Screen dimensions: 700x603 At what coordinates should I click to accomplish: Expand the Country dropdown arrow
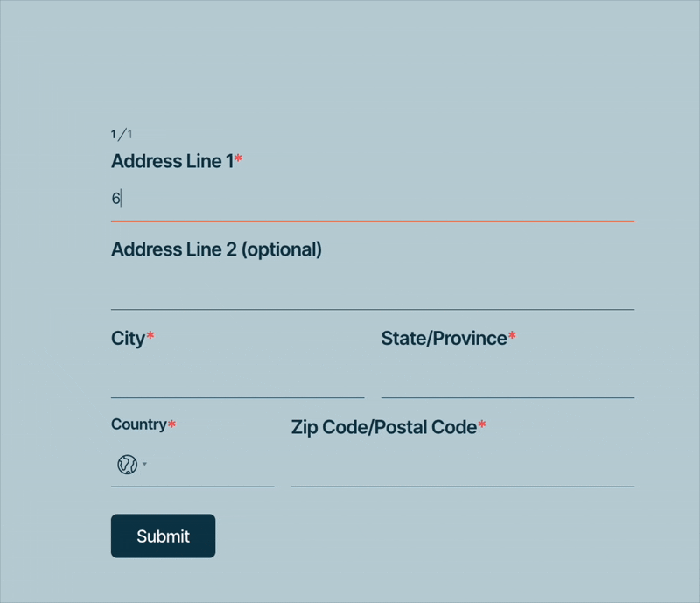coord(144,465)
